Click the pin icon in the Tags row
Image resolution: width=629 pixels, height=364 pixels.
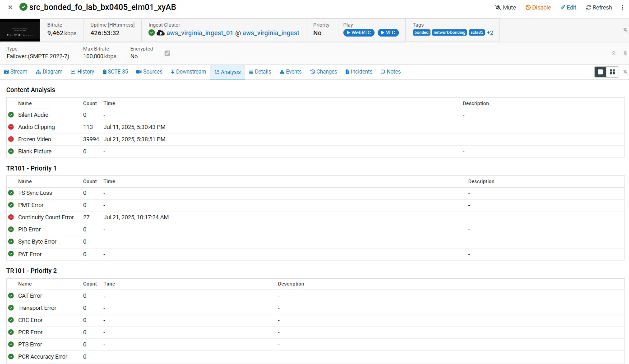point(625,30)
